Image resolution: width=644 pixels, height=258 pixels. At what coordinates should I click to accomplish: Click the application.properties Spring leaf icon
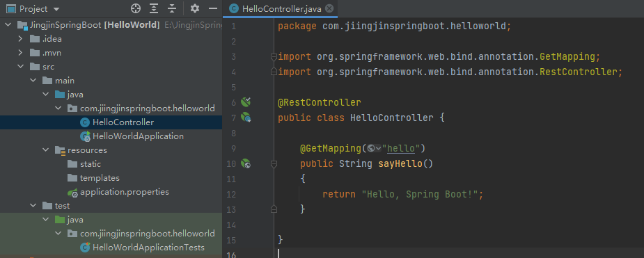(x=72, y=192)
